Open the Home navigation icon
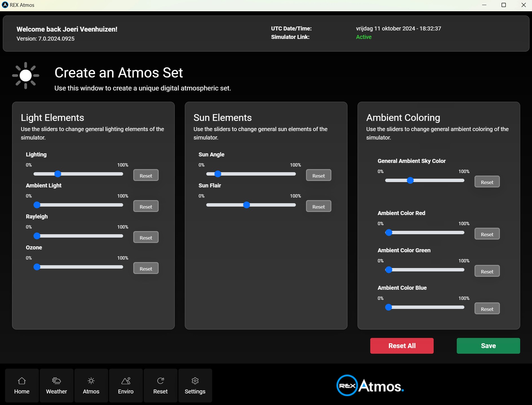This screenshot has width=532, height=405. 22,381
